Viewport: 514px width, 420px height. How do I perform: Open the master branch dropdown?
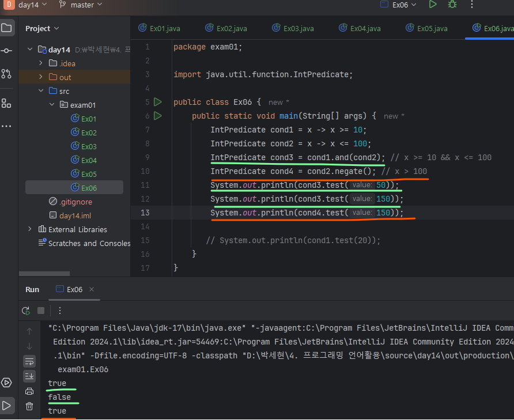(x=81, y=5)
